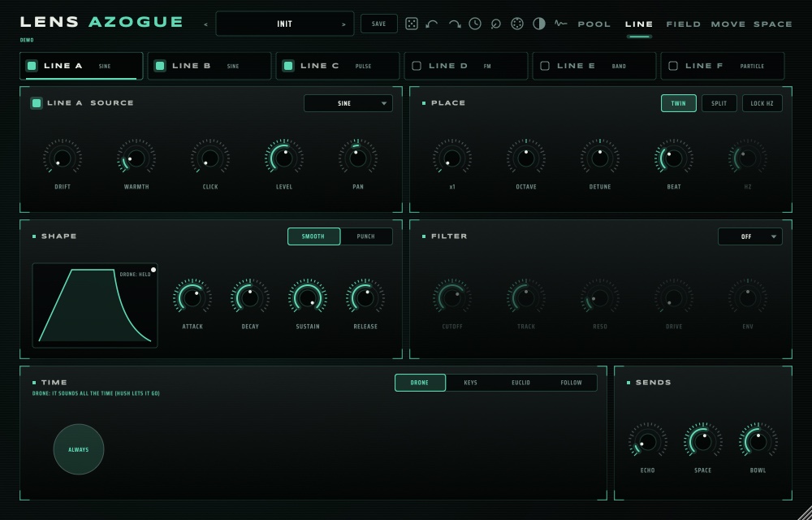Click the SAVE preset button

379,24
